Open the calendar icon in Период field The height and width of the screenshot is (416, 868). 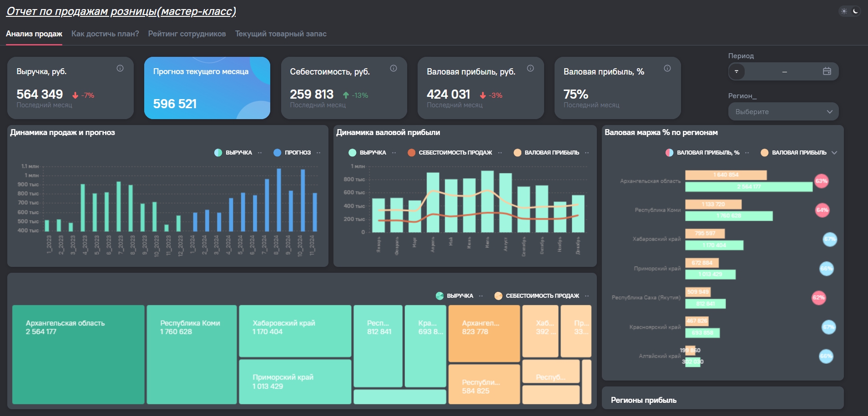[827, 71]
